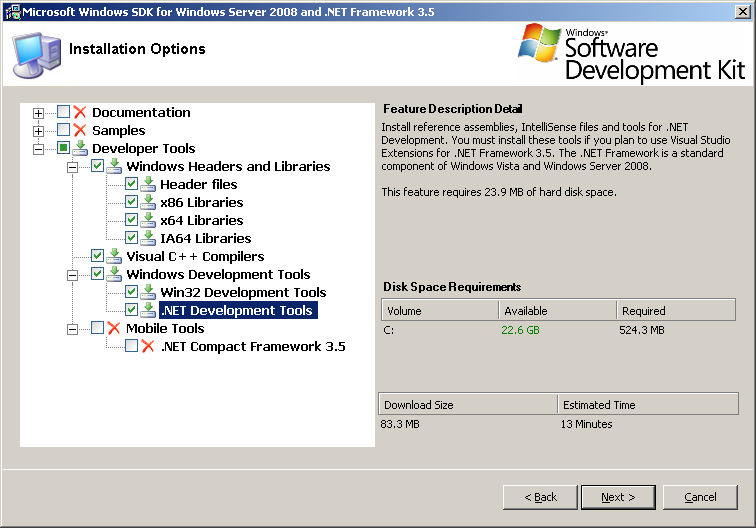Click the SDK installer icon in title bar
Image resolution: width=756 pixels, height=528 pixels.
(13, 12)
